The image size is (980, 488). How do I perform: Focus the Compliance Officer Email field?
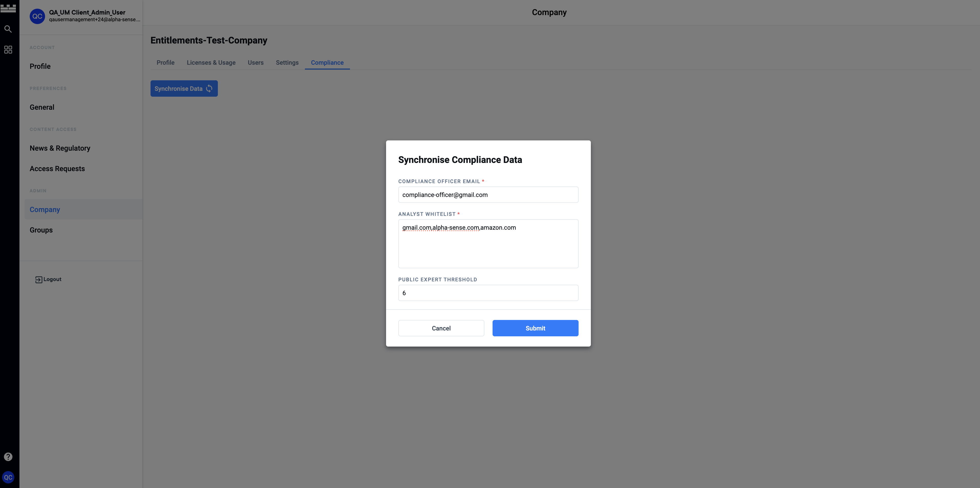tap(488, 195)
